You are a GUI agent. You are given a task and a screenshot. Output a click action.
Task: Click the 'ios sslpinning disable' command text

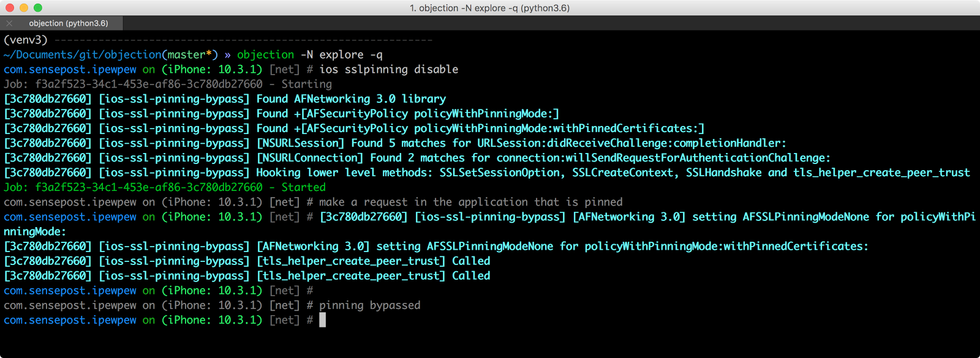[389, 69]
